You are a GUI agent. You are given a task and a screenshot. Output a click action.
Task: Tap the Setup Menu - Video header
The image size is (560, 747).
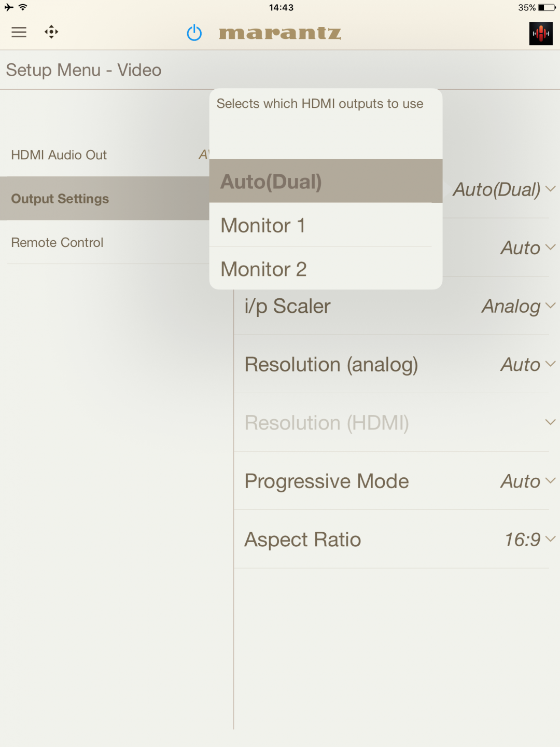pos(83,70)
